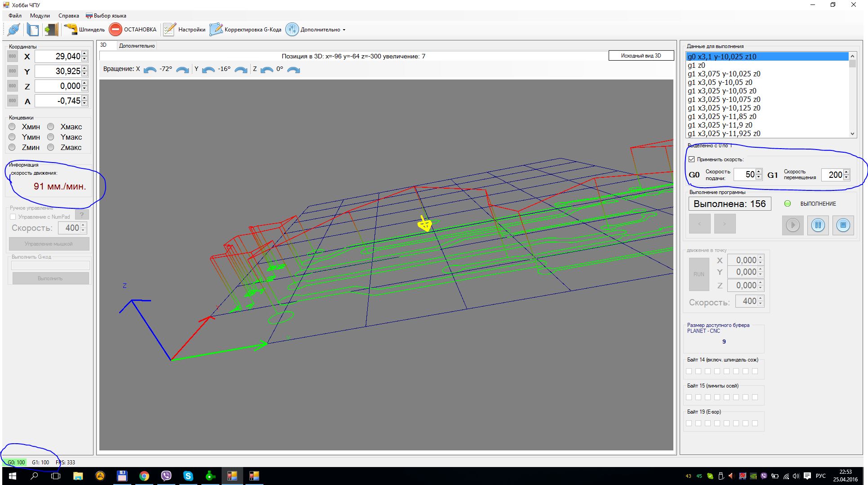Screen dimensions: 868x485
Task: Select the Zмакс limit switch radio
Action: 51,147
